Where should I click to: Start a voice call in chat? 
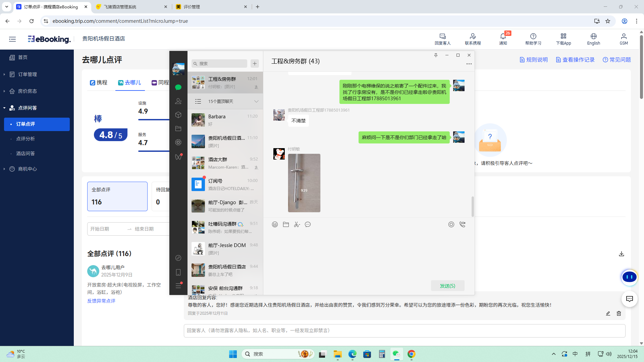[x=462, y=225]
